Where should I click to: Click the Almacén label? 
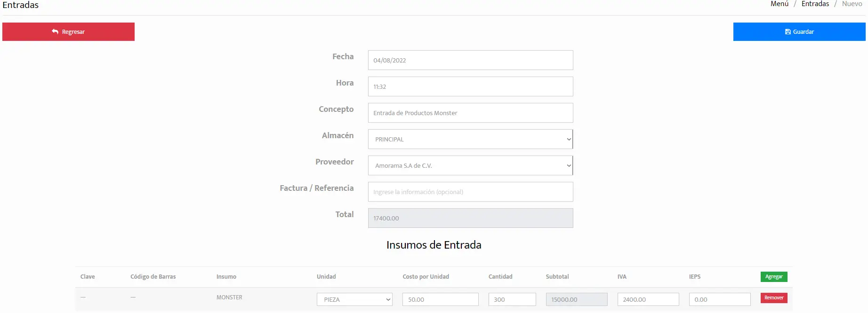click(338, 135)
